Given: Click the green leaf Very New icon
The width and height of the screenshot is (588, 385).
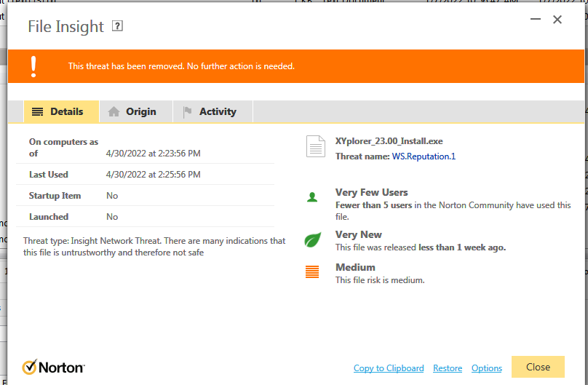Looking at the screenshot, I should [x=312, y=240].
